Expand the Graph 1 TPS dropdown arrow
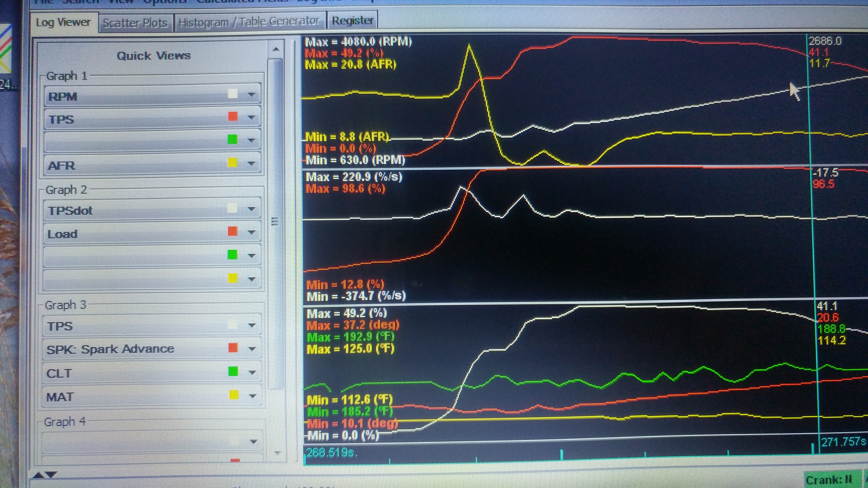Screen dimensions: 868x488 pos(251,118)
